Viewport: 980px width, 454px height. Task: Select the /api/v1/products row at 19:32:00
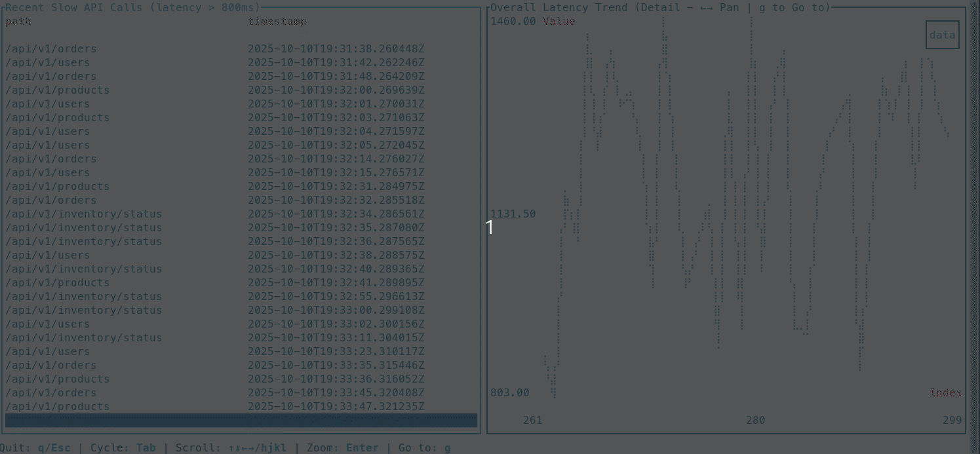point(58,90)
